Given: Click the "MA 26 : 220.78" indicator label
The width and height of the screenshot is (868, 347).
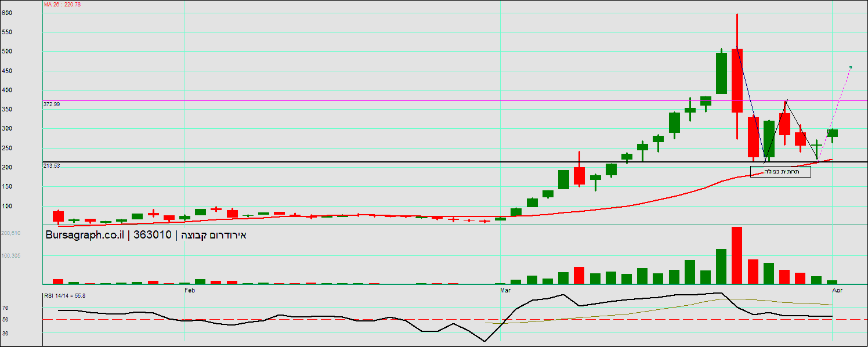Looking at the screenshot, I should [x=62, y=5].
